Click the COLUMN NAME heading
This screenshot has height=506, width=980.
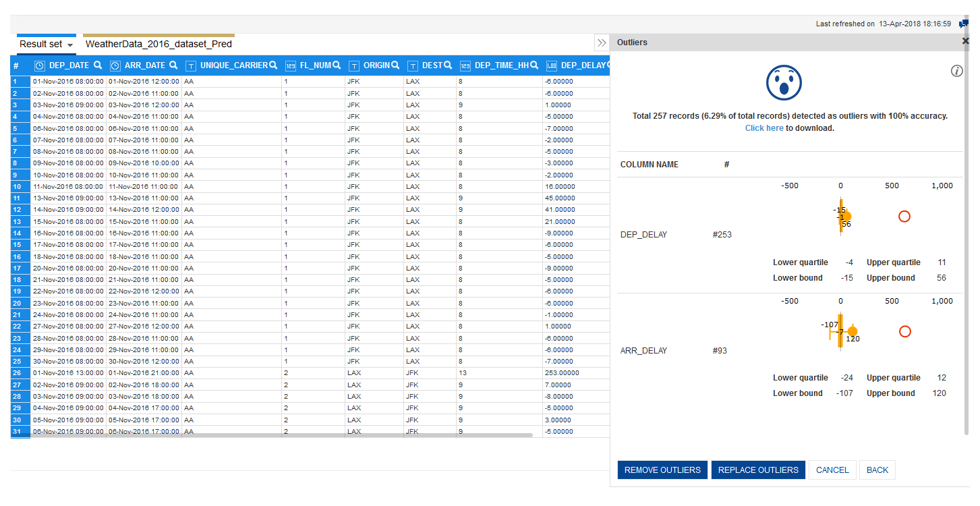point(650,165)
